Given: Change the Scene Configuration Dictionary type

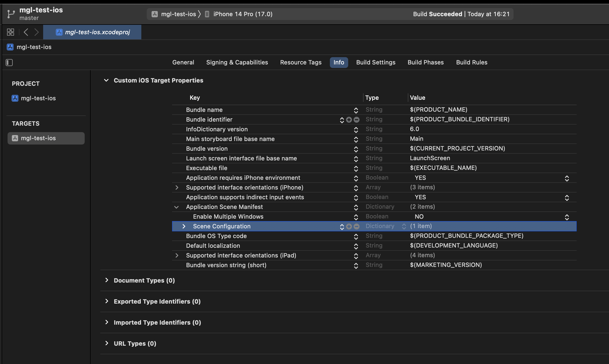Looking at the screenshot, I should pyautogui.click(x=404, y=226).
